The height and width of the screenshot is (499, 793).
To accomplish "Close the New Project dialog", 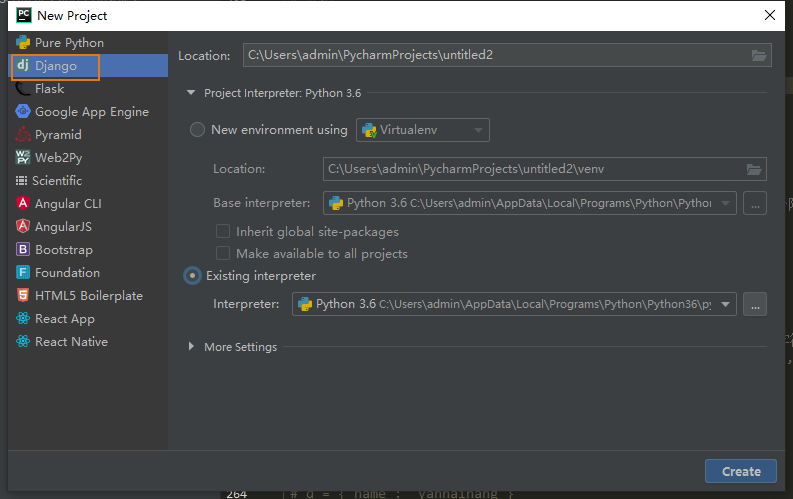I will (770, 15).
